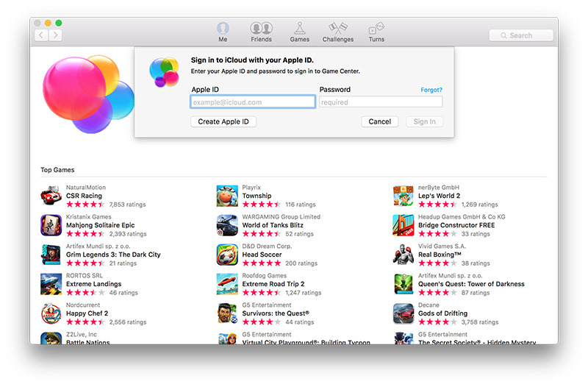This screenshot has width=588, height=387.
Task: Select Grim Legends 3: The Dark City title
Action: 113,255
